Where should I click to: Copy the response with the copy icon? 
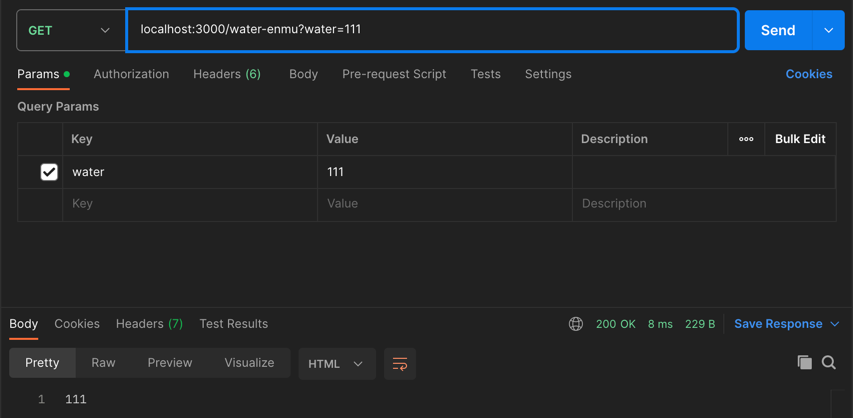click(805, 362)
